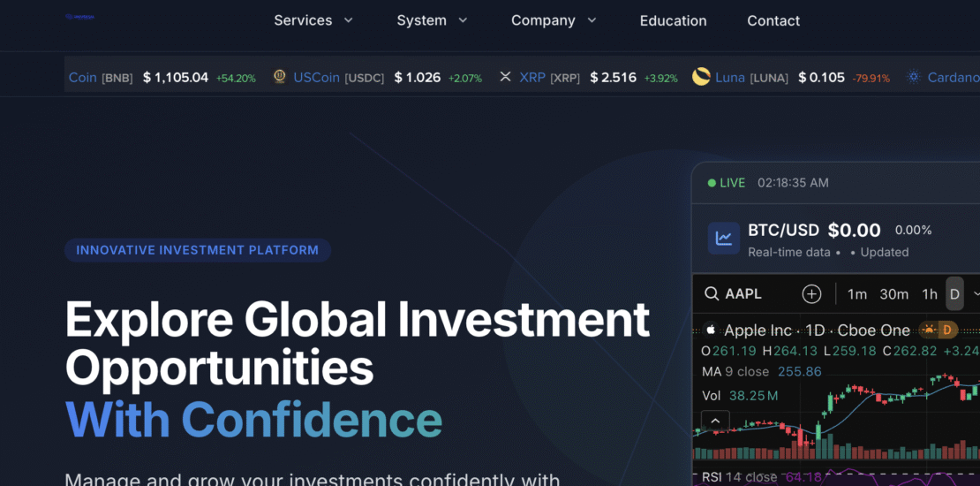Select Cardano name in ticker
Viewport: 980px width, 486px height.
click(954, 78)
